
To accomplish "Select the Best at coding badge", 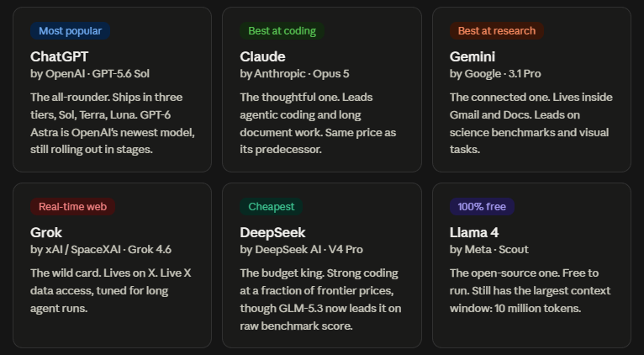I will 282,31.
